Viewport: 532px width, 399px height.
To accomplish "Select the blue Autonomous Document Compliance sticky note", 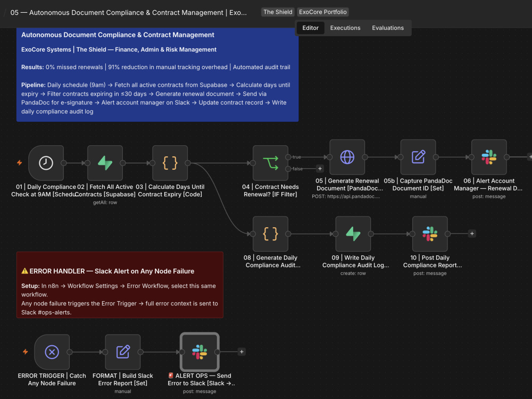I will (157, 74).
